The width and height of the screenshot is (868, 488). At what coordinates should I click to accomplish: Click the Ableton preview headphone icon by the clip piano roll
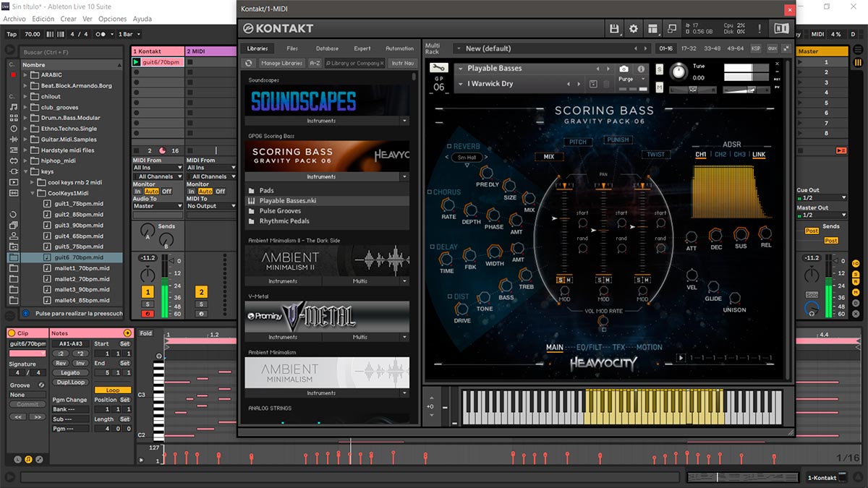(x=160, y=356)
